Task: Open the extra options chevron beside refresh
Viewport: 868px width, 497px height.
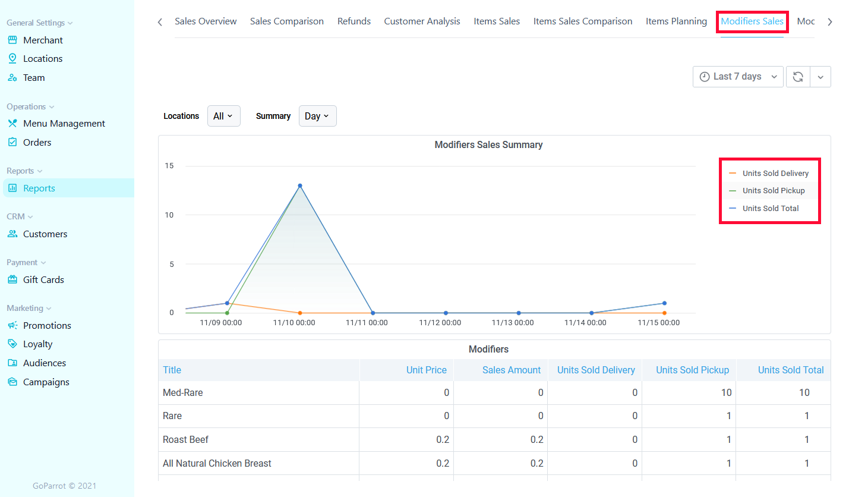Action: tap(820, 77)
